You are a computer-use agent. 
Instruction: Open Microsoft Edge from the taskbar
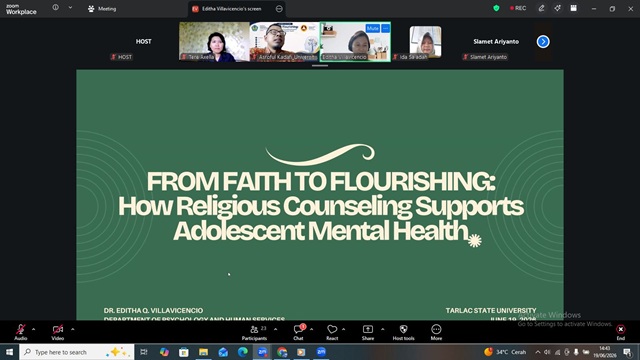(x=242, y=352)
